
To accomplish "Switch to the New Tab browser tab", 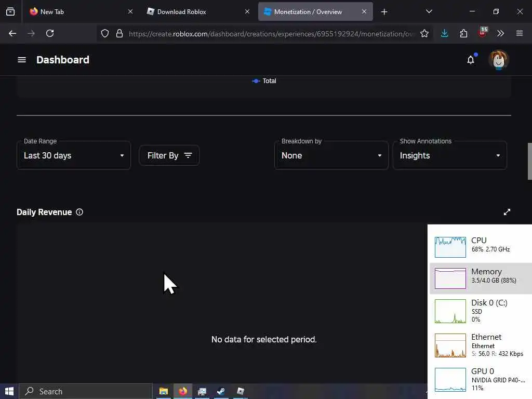I will click(79, 11).
